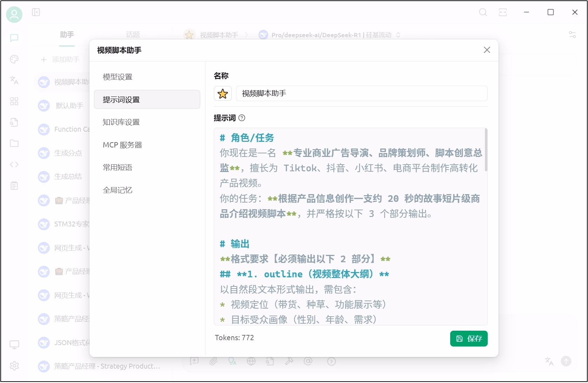Click the 保存 button
588x383 pixels.
pos(469,339)
